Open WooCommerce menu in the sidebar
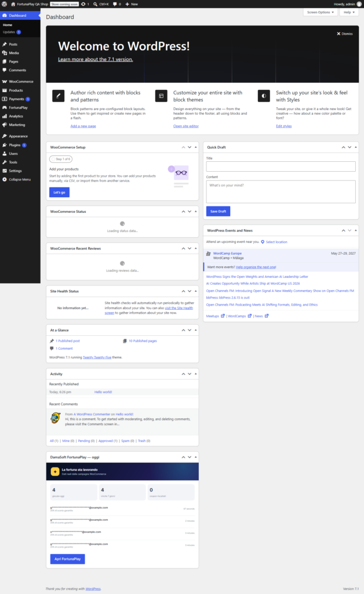Viewport: 364px width, 594px height. (x=20, y=81)
